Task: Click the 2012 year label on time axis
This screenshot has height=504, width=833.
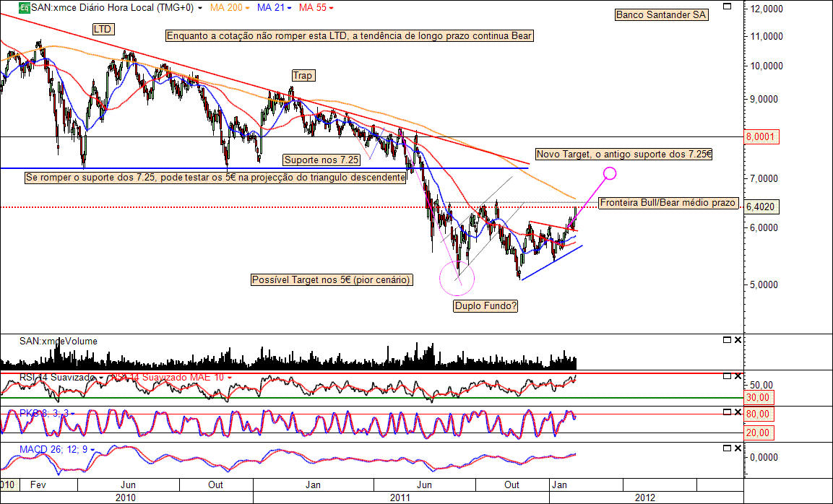Action: tap(645, 498)
